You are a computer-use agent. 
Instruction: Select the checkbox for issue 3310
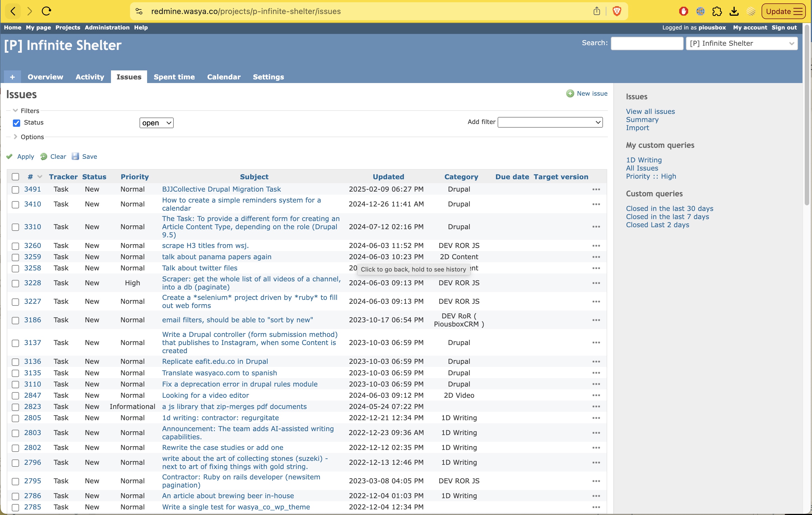tap(15, 227)
